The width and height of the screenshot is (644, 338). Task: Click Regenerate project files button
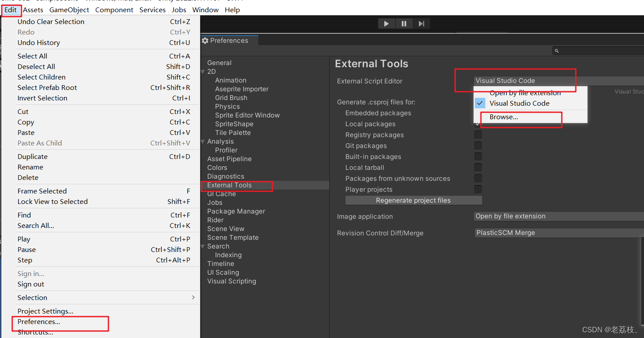414,200
